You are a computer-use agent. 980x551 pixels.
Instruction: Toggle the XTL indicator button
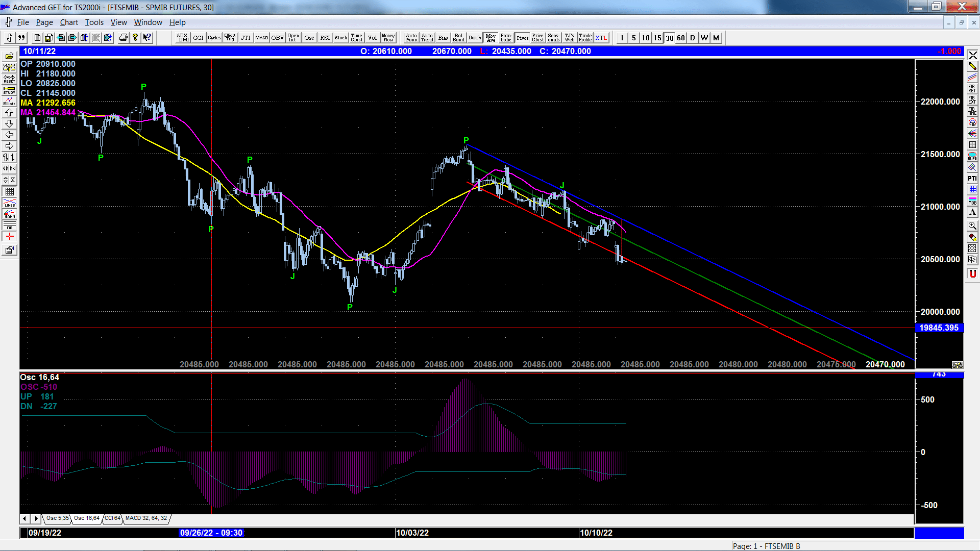tap(602, 38)
